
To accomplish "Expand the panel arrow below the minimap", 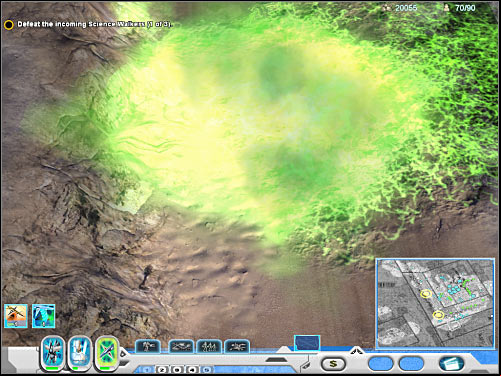I will [x=356, y=350].
